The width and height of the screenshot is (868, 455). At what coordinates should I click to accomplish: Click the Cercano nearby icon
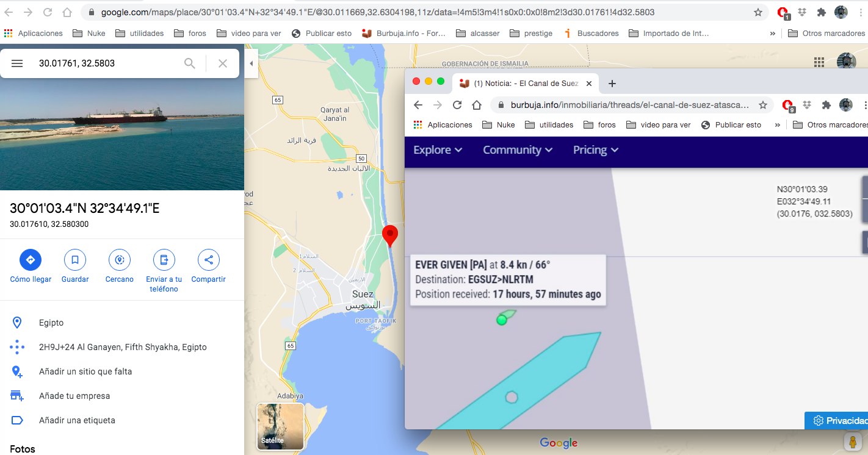[119, 260]
